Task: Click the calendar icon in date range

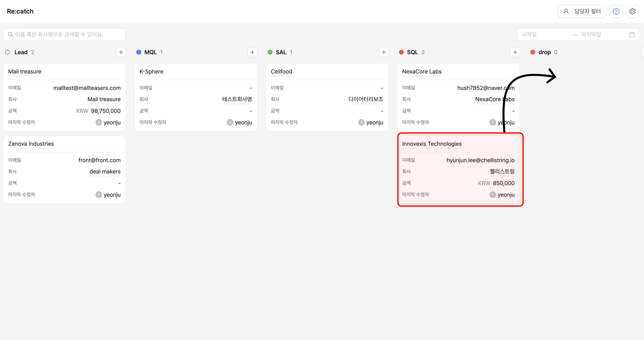Action: (x=632, y=34)
